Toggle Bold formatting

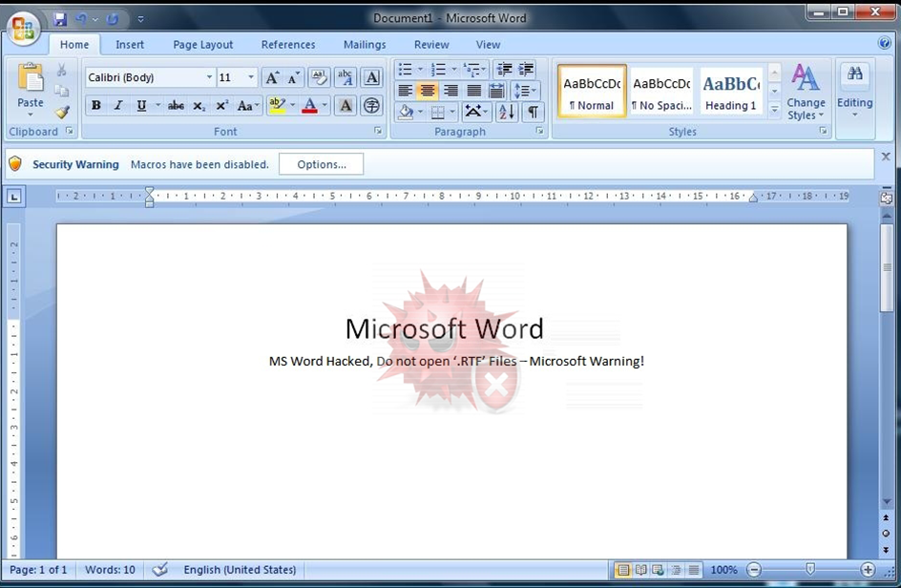click(95, 106)
